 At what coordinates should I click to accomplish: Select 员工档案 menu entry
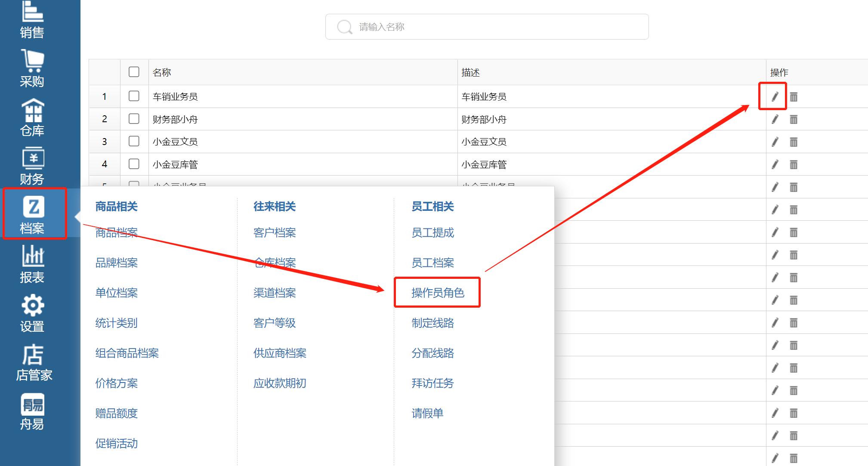coord(432,262)
